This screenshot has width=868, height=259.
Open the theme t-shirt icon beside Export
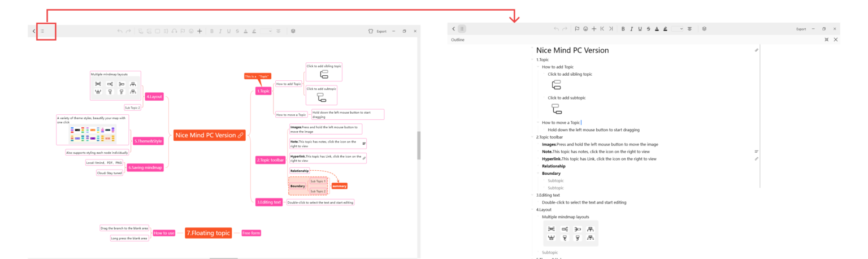(371, 31)
